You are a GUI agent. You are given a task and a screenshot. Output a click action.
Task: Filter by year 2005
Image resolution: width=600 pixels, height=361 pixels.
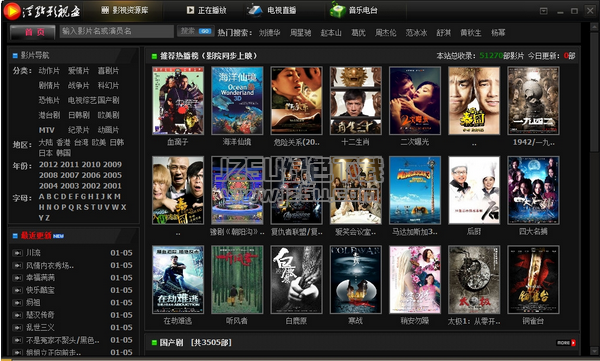coord(112,175)
